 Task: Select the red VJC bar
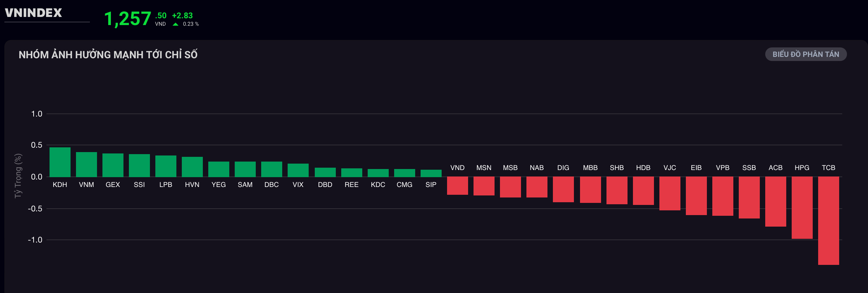click(670, 193)
